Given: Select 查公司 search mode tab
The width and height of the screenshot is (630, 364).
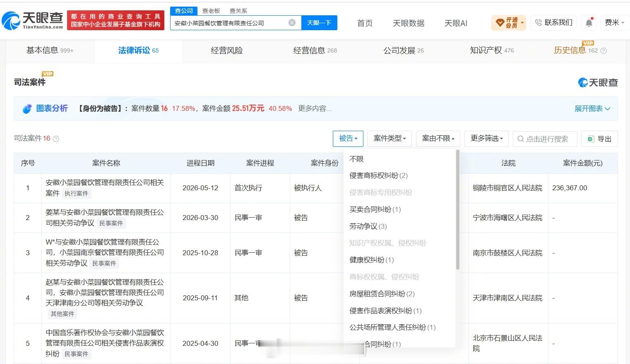Looking at the screenshot, I should pos(184,11).
